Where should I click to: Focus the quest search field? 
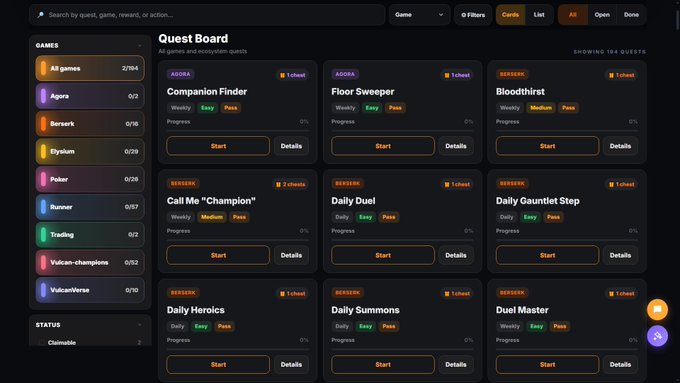click(207, 15)
